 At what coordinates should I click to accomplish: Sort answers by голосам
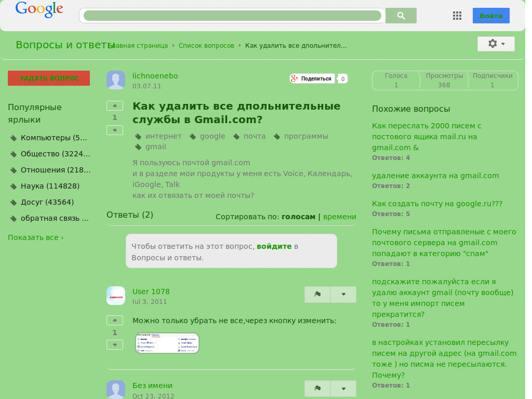298,217
